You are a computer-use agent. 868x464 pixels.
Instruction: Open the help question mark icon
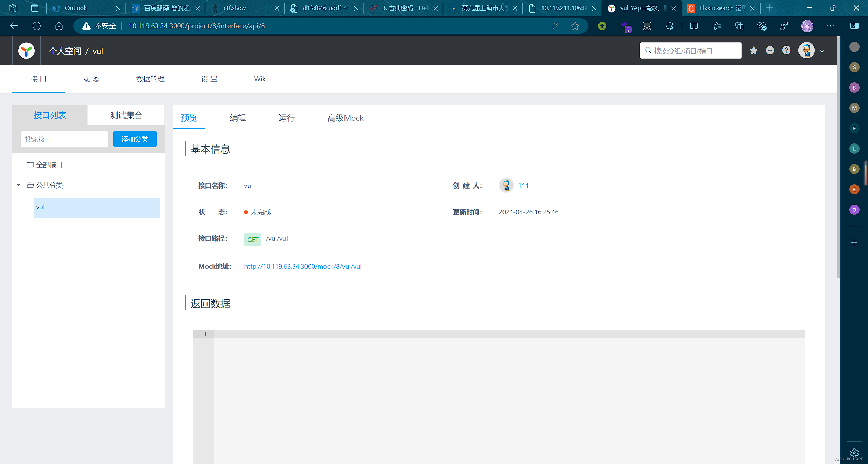[x=786, y=51]
